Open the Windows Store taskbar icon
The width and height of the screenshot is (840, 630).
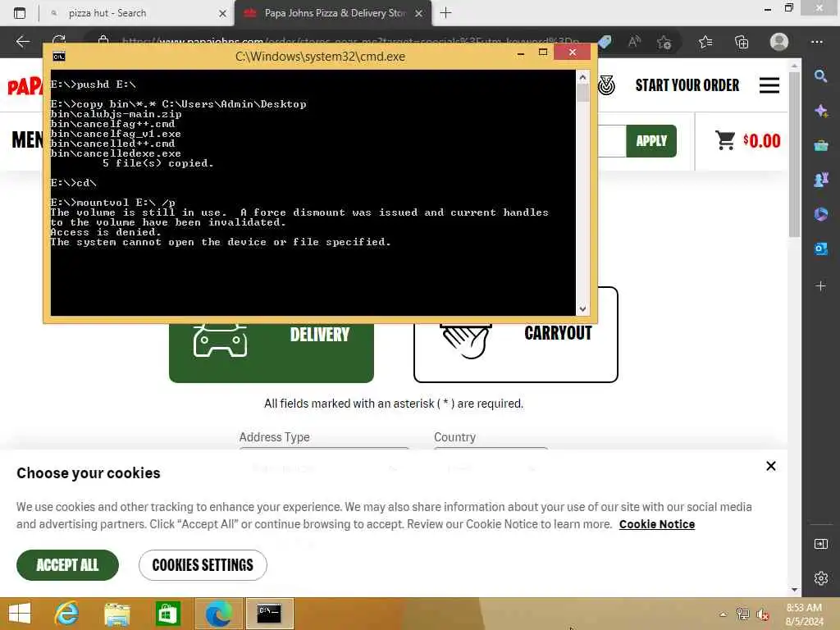[167, 614]
